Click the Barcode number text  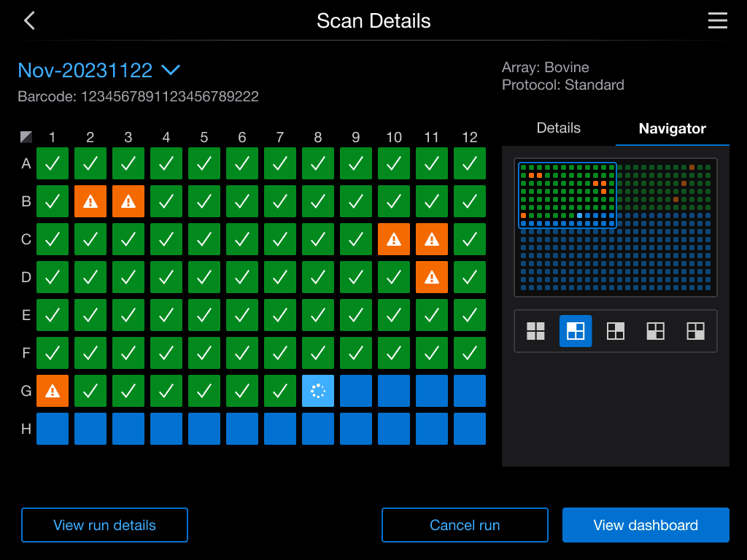click(169, 97)
